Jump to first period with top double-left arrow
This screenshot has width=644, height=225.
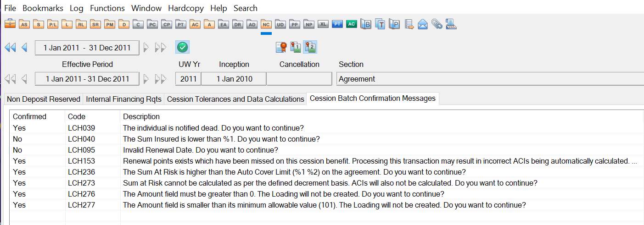pos(10,47)
